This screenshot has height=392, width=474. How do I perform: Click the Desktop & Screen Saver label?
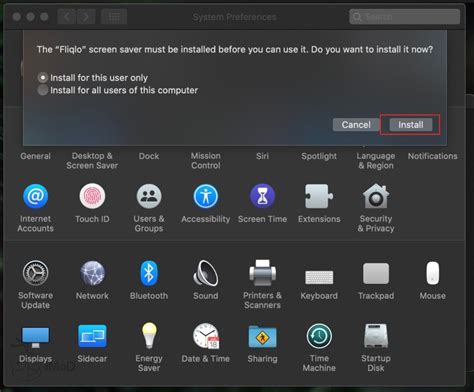point(92,161)
